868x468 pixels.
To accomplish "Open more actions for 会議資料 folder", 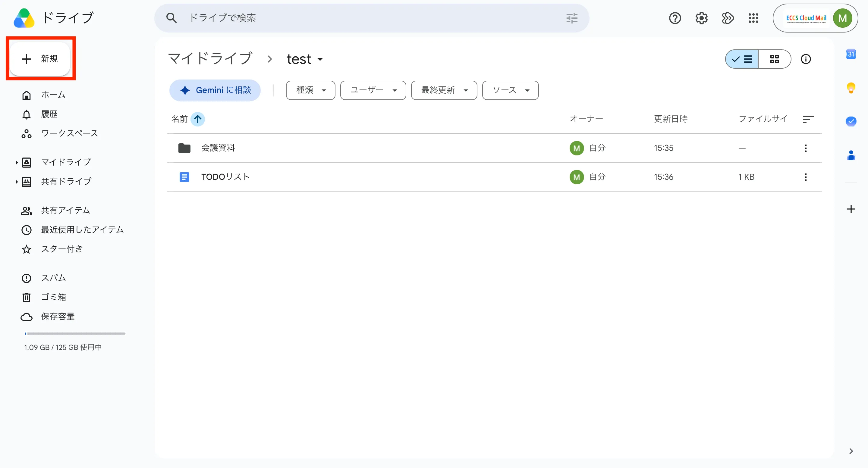I will (806, 148).
